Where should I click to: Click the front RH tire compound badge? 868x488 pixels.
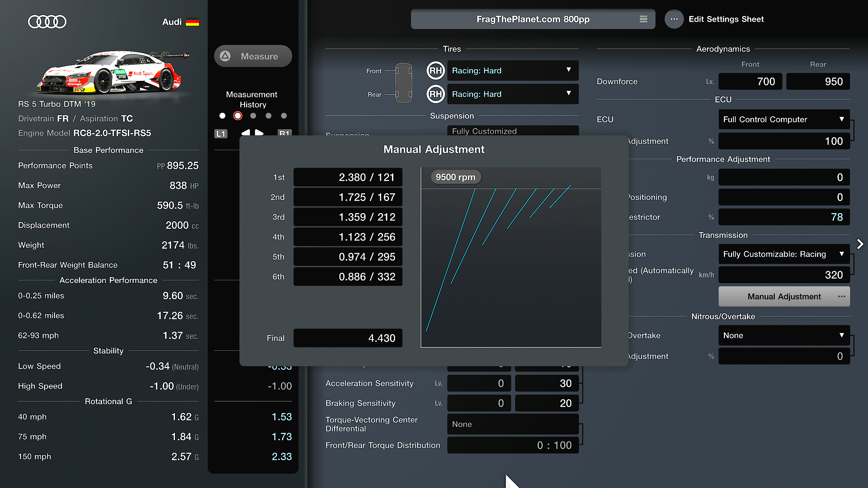436,70
